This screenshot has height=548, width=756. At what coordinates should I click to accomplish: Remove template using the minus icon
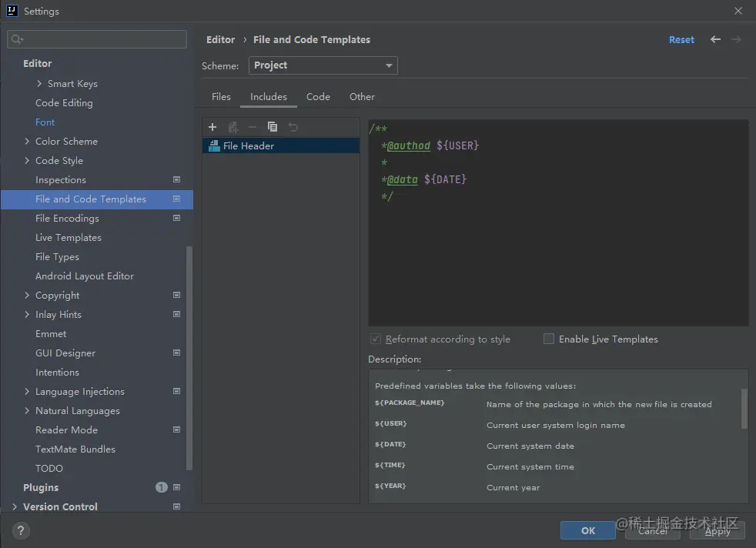pos(253,127)
